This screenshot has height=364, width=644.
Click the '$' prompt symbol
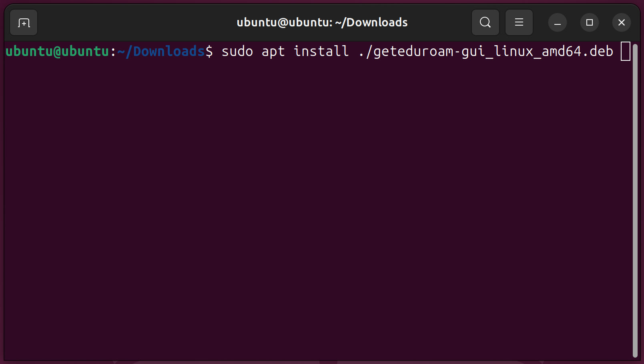point(209,52)
